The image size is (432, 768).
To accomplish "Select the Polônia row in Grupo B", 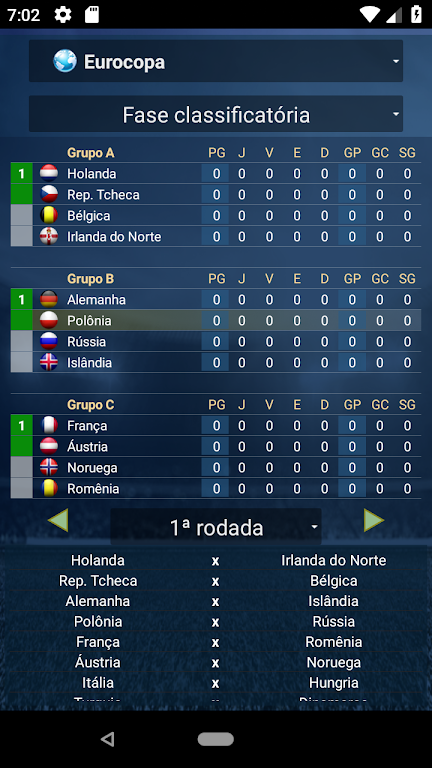I will coord(216,320).
